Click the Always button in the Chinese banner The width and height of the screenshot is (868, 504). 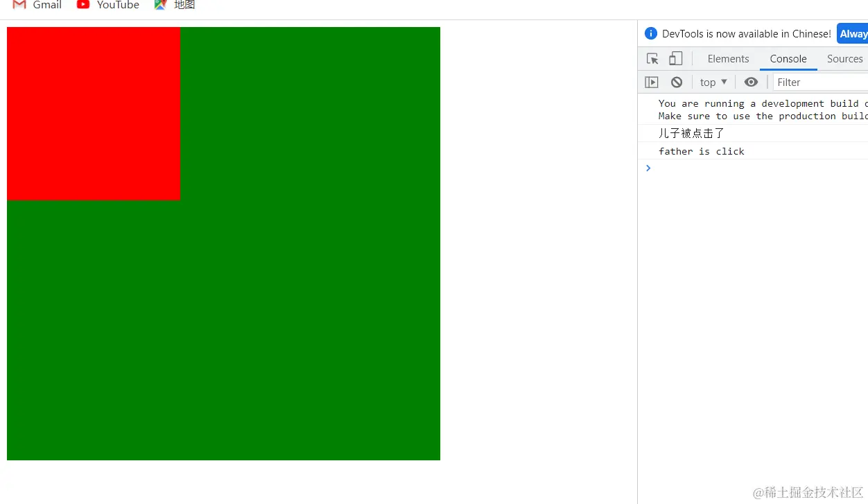[x=853, y=33]
